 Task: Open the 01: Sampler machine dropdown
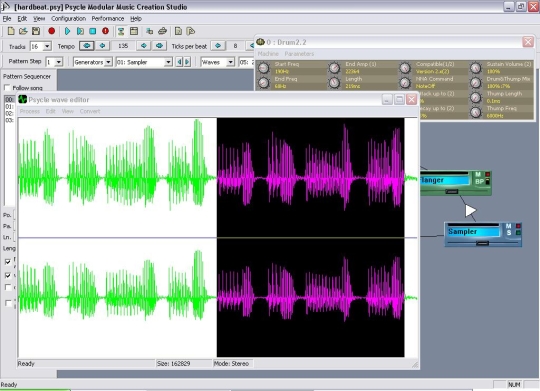[x=168, y=62]
